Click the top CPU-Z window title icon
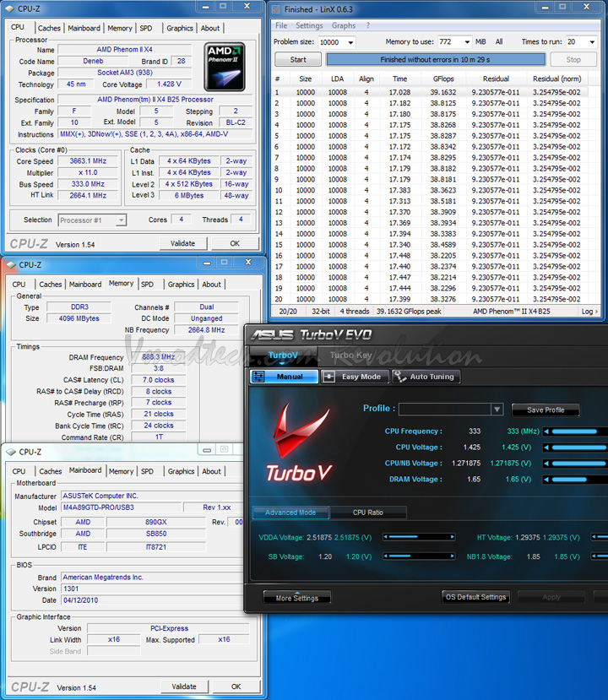The width and height of the screenshot is (608, 700). tap(10, 8)
